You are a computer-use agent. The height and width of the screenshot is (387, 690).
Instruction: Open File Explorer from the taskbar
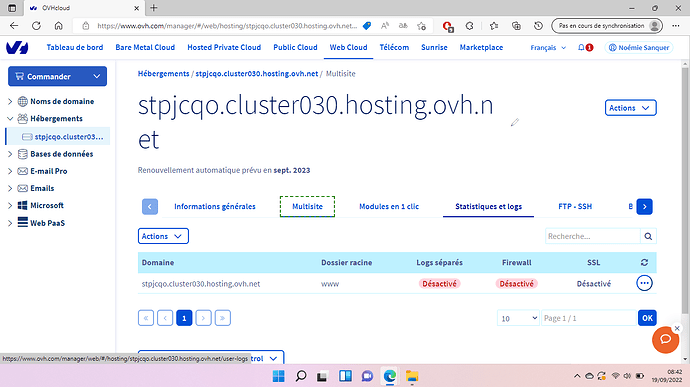412,376
